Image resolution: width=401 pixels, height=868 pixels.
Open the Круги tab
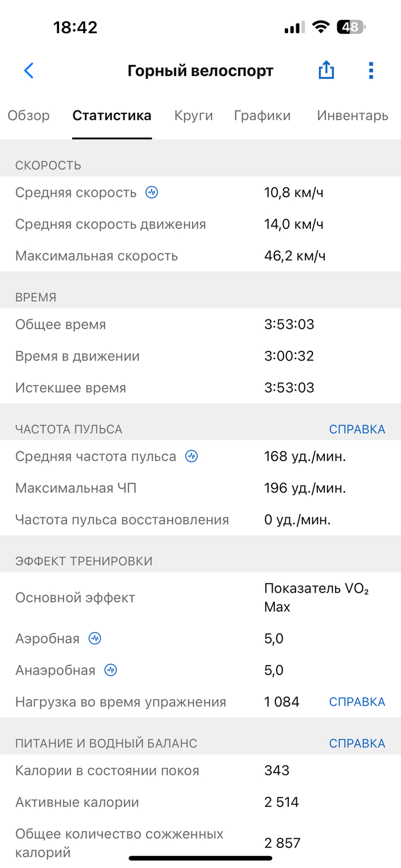(194, 116)
